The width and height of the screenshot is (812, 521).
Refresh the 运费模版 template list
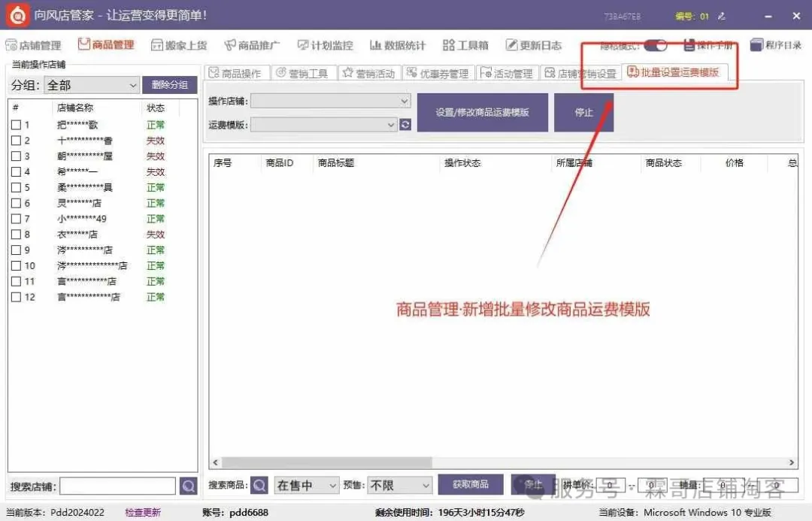(406, 125)
